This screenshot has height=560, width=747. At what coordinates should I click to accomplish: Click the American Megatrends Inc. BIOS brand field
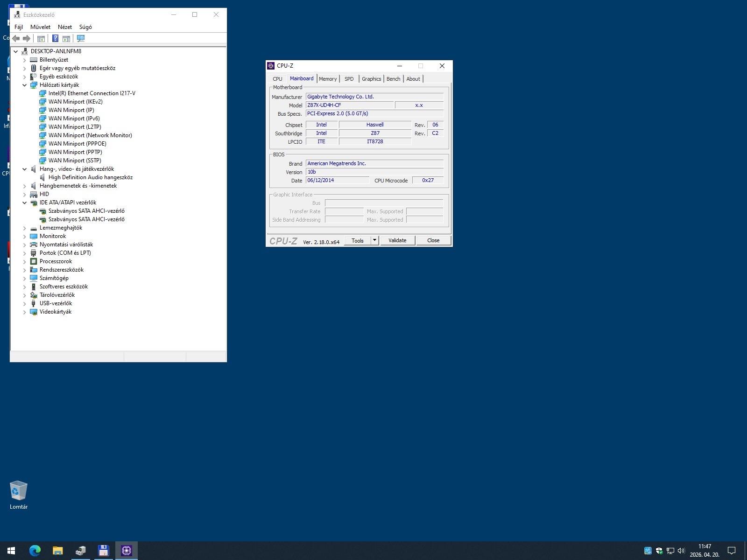[374, 164]
